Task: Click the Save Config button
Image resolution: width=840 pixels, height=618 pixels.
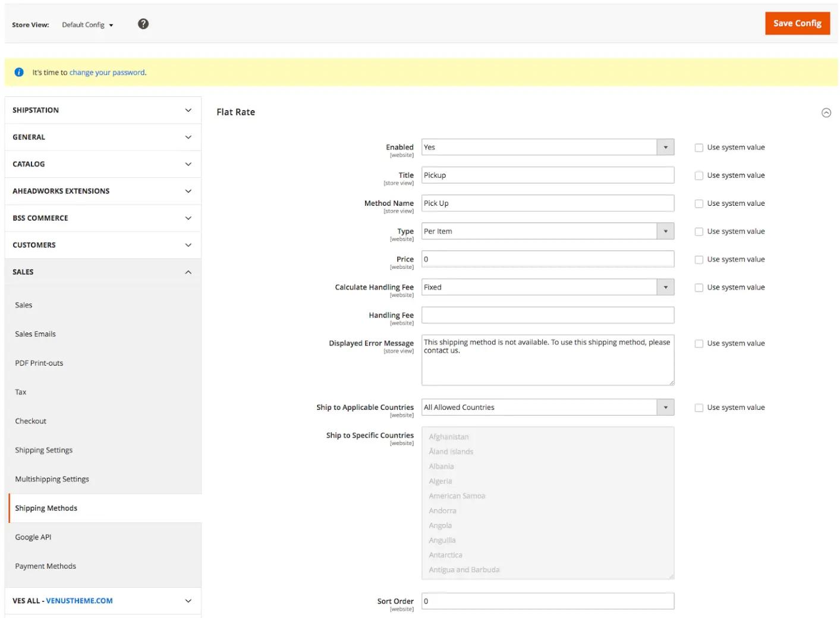Action: (x=797, y=23)
